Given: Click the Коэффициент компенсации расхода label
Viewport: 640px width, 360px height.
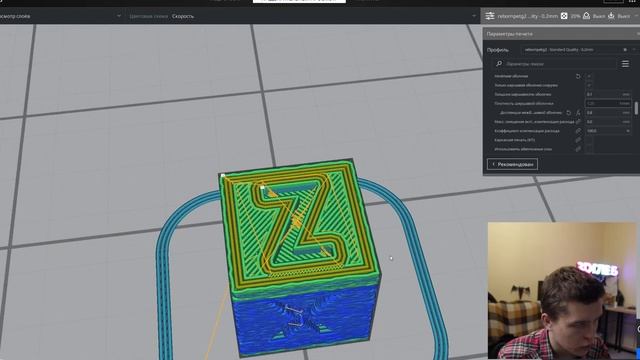Looking at the screenshot, I should click(x=527, y=131).
